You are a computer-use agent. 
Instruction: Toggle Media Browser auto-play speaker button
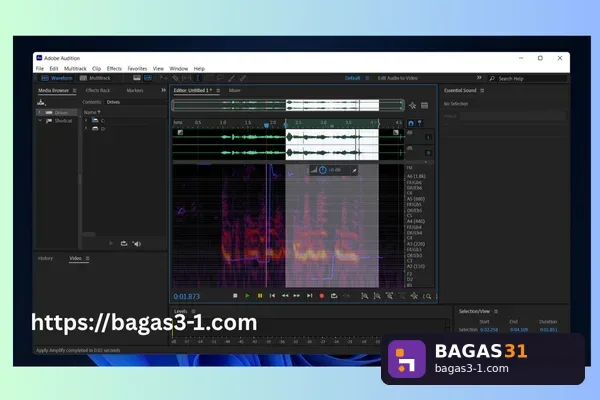(137, 243)
